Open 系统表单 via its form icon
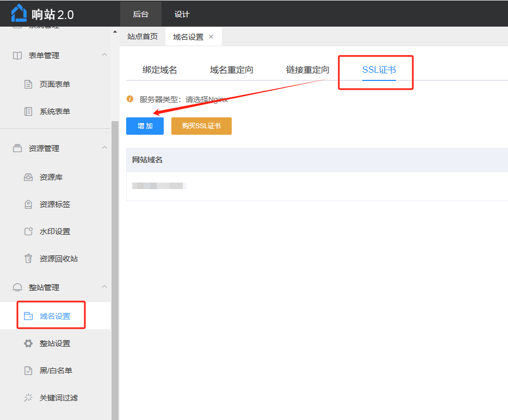Screen dimensions: 508x420 pos(28,111)
